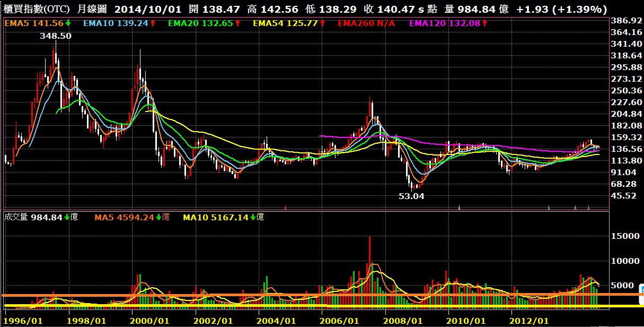The width and height of the screenshot is (644, 327).
Task: Click the change value +1.93 (+1.39%)
Action: click(x=561, y=9)
